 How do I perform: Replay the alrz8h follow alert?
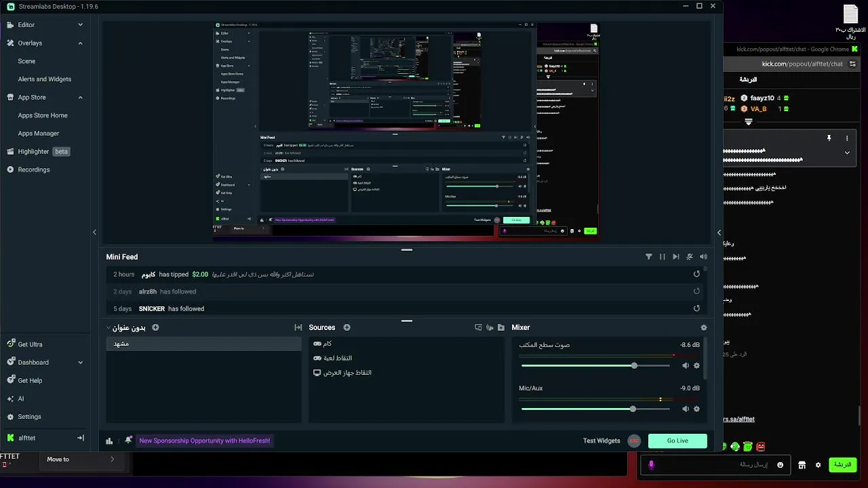(x=696, y=291)
